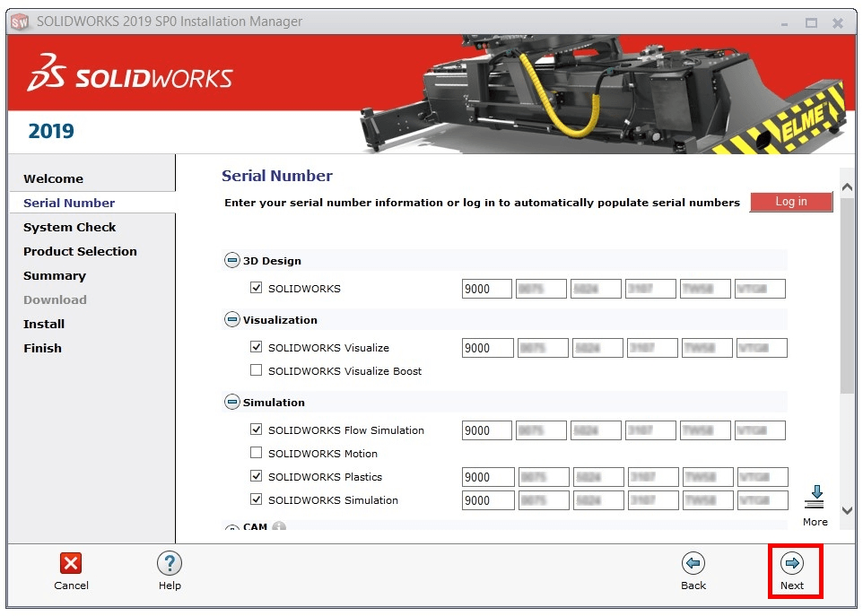
Task: Open the Install step
Action: click(x=44, y=324)
